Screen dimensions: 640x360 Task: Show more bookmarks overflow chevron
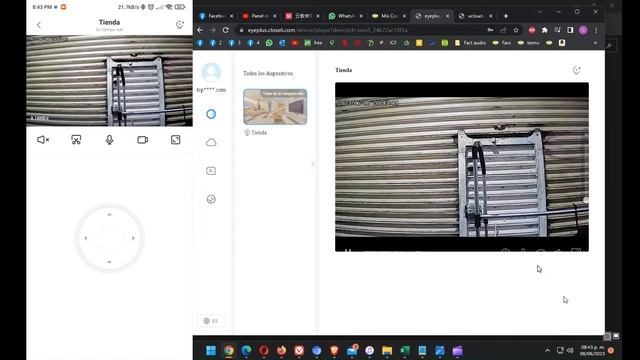[x=596, y=43]
